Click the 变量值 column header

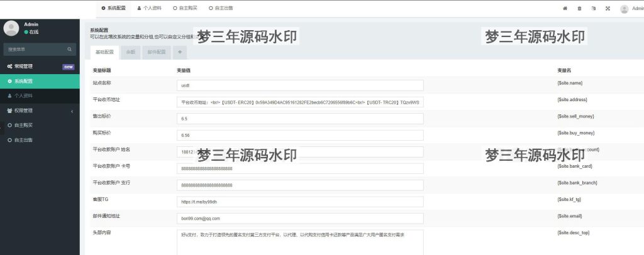pos(183,70)
